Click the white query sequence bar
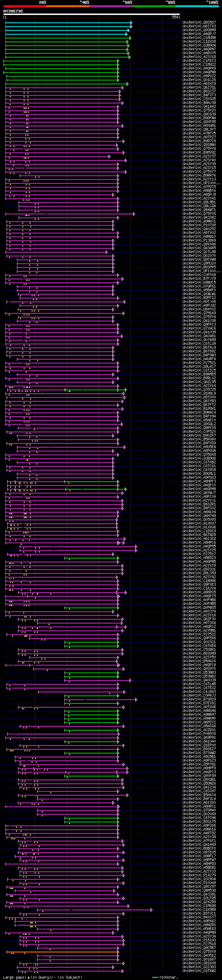 pos(92,15)
